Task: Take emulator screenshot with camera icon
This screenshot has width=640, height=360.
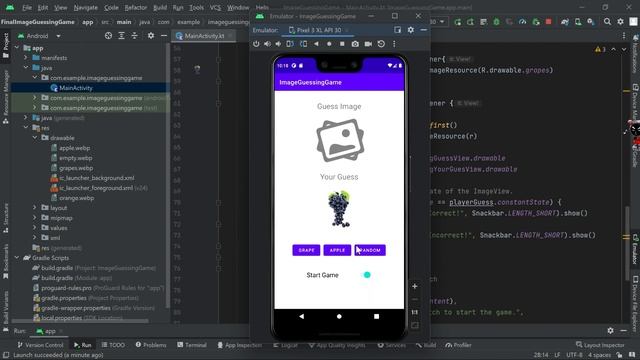Action: click(355, 44)
